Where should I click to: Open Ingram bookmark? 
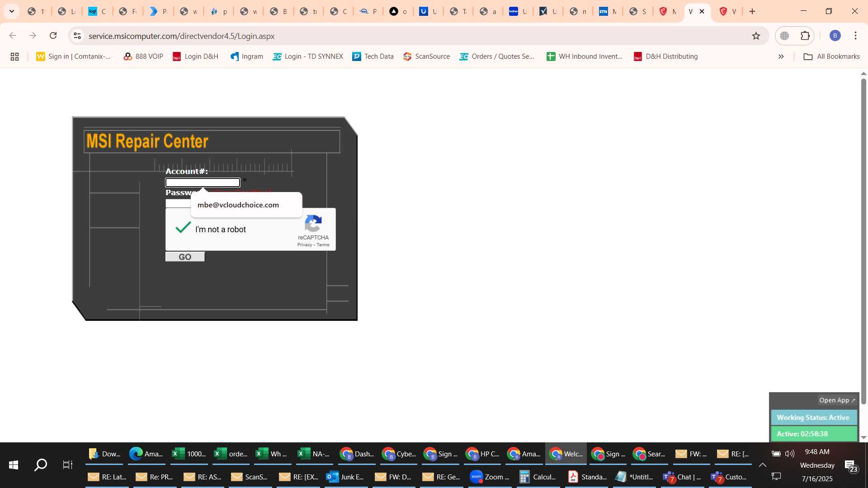(247, 56)
